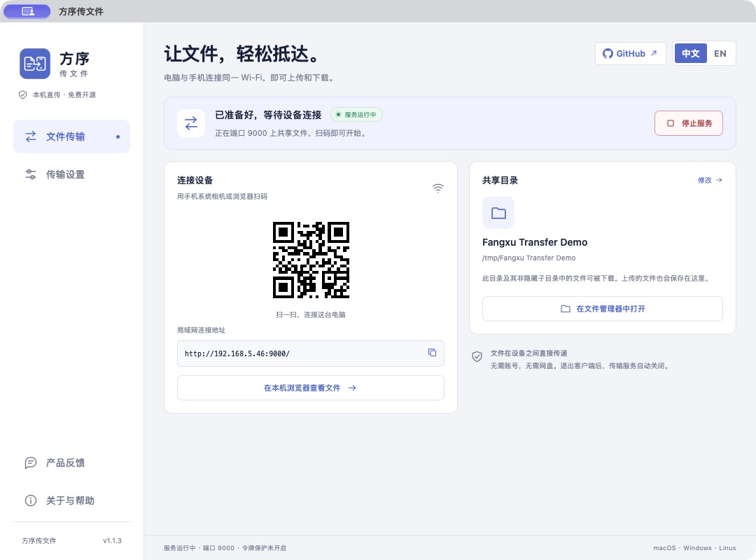This screenshot has width=756, height=560.
Task: Click the 在本机浏览器查看文件 button
Action: [x=311, y=388]
